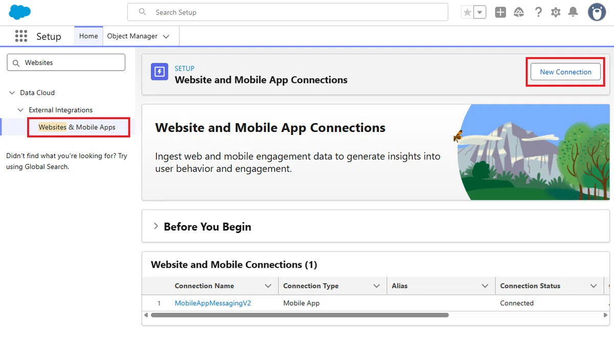
Task: Open the Setup gear icon
Action: (556, 12)
